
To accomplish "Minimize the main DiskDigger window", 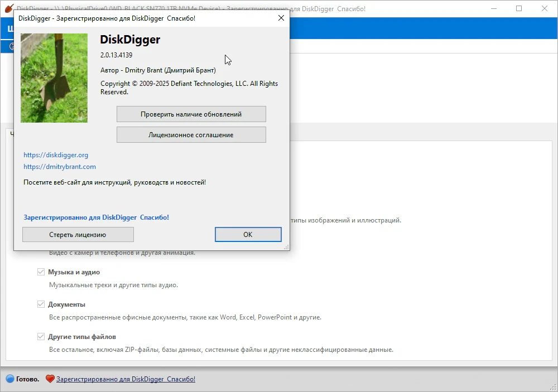I will tap(494, 8).
